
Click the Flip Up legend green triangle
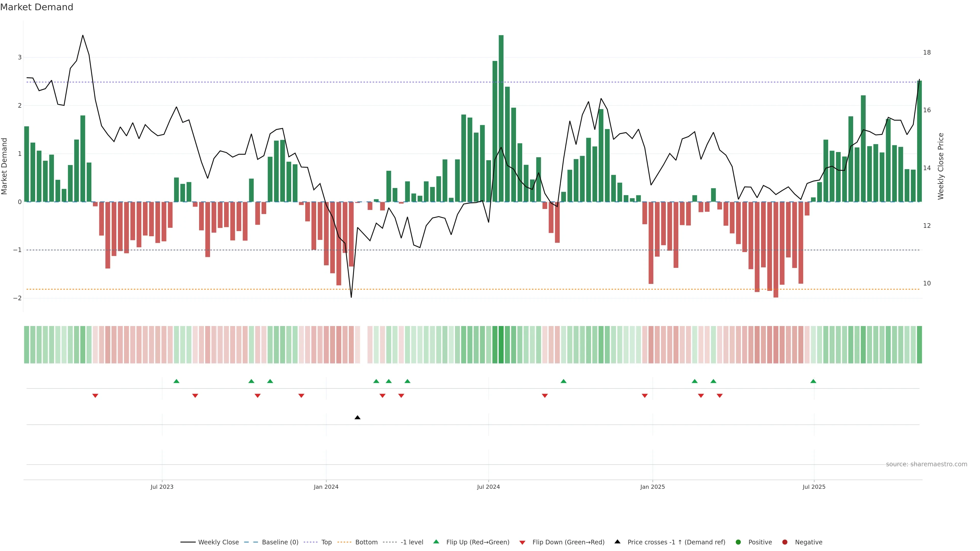(436, 542)
